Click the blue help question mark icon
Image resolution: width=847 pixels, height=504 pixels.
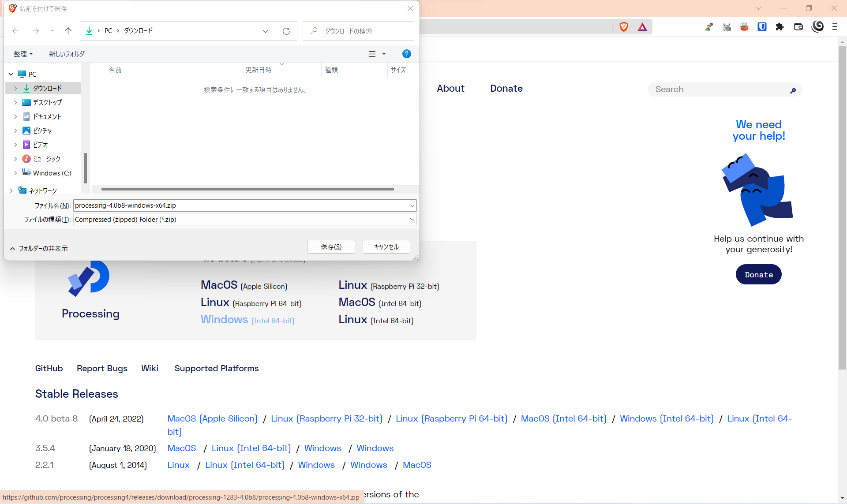point(406,54)
